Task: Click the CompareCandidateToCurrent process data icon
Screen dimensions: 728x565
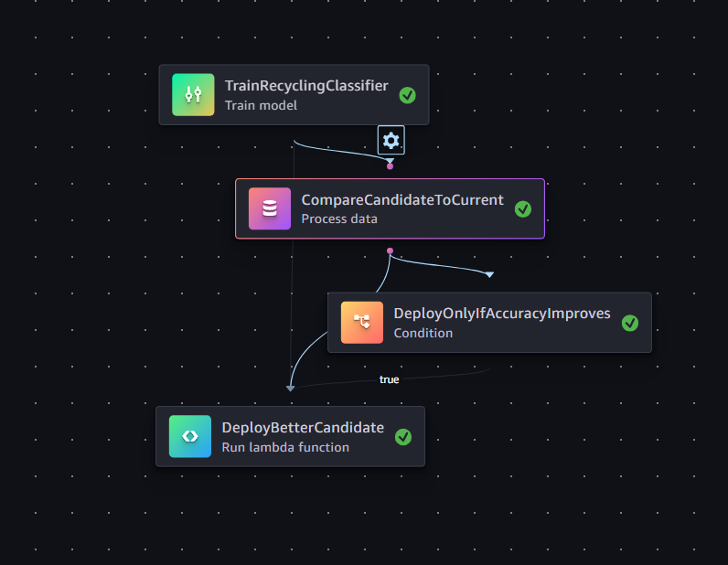Action: 270,208
